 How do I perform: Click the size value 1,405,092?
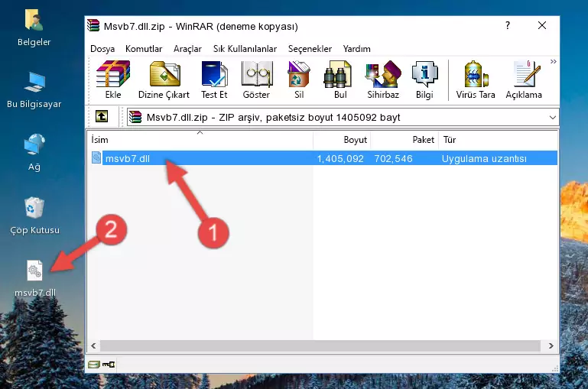coord(340,158)
